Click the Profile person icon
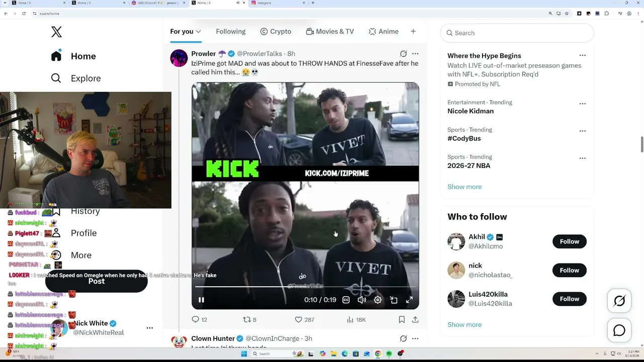 (x=56, y=233)
